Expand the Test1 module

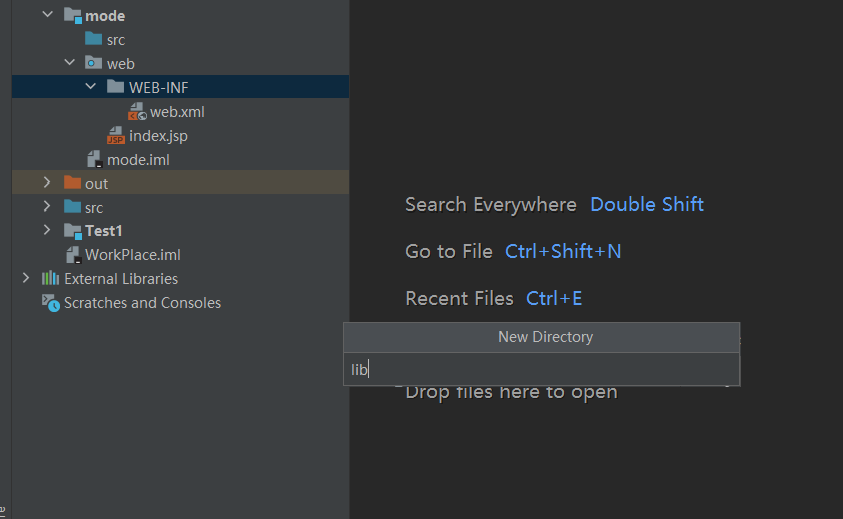pos(47,230)
